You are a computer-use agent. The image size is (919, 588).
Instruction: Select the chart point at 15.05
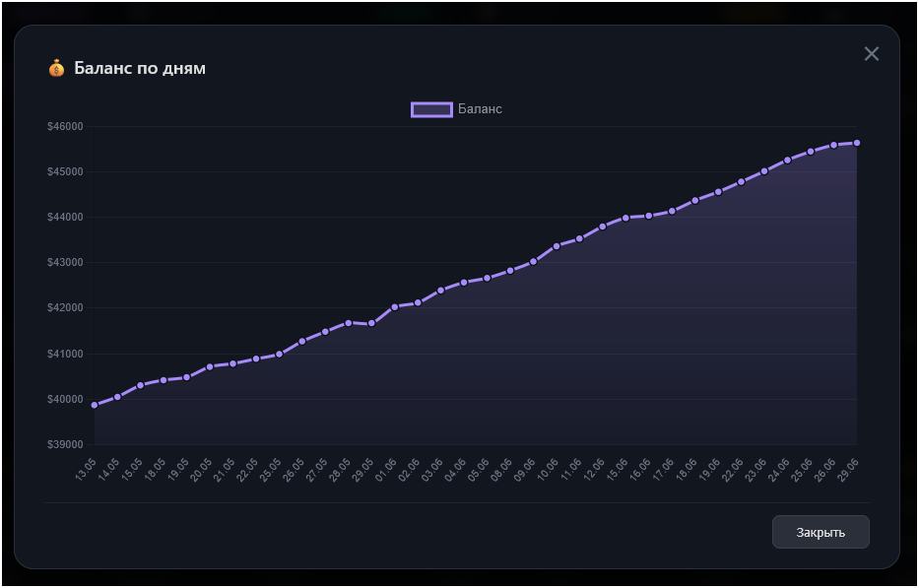(141, 385)
